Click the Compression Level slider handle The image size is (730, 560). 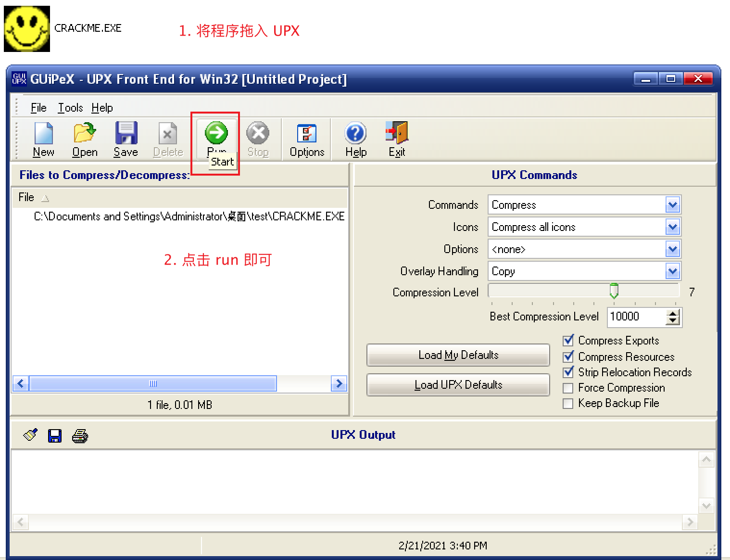coord(614,291)
